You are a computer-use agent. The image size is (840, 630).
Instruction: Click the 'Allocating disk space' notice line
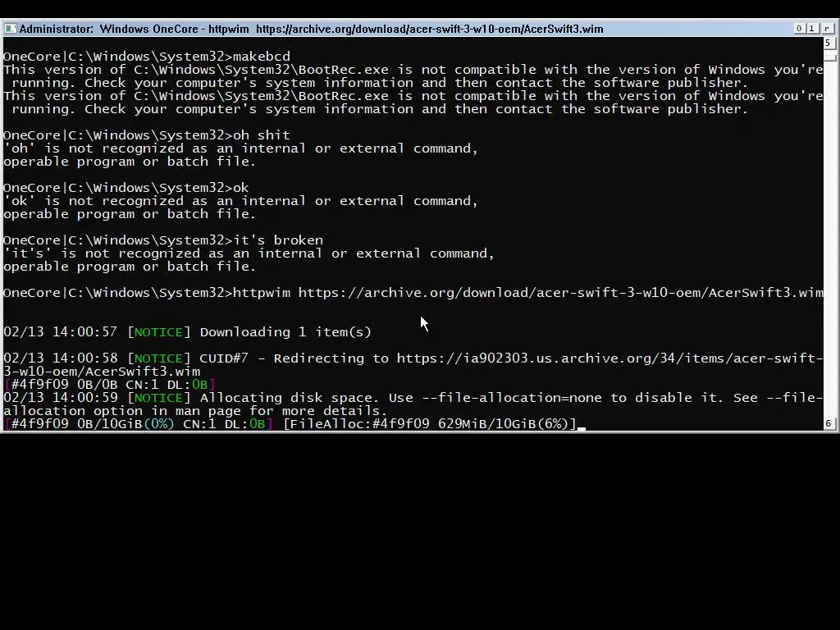point(413,398)
